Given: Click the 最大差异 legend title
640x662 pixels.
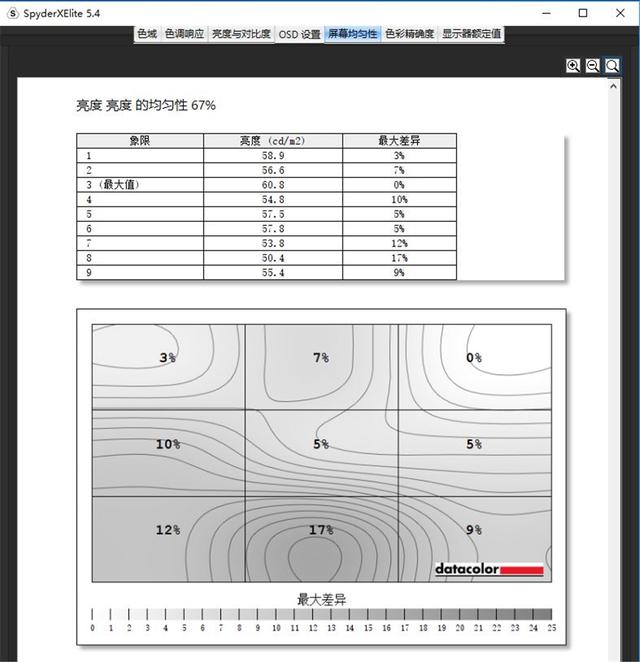Looking at the screenshot, I should point(322,599).
